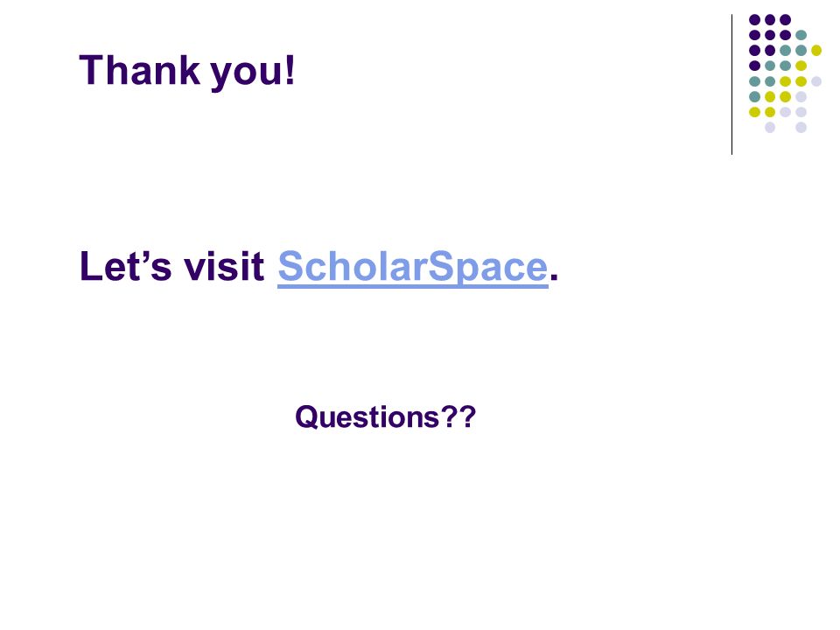Image resolution: width=840 pixels, height=630 pixels.
Task: Click the purple dot starting the fourth row
Action: tap(755, 66)
